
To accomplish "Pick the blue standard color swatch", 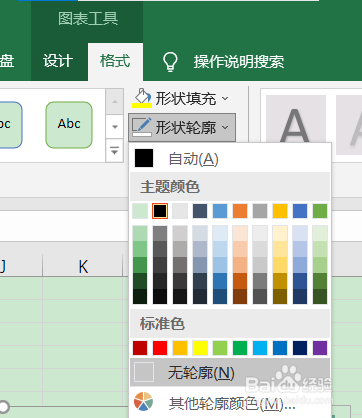I will (x=280, y=348).
